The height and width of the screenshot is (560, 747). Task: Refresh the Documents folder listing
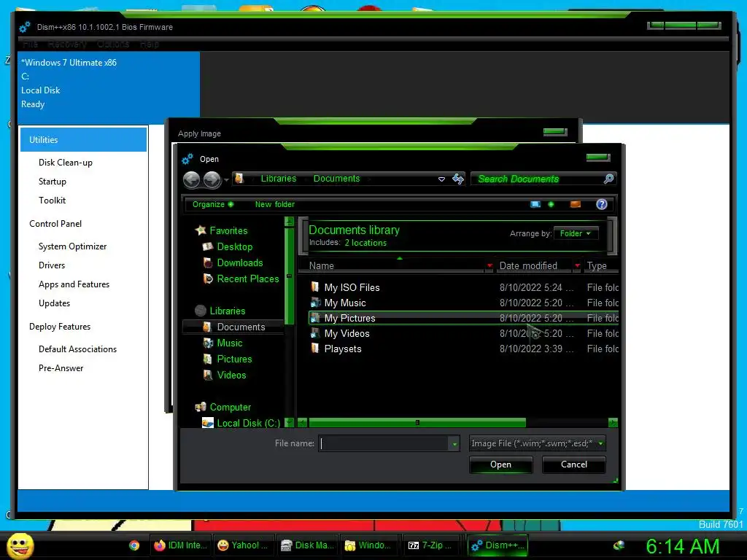coord(458,179)
